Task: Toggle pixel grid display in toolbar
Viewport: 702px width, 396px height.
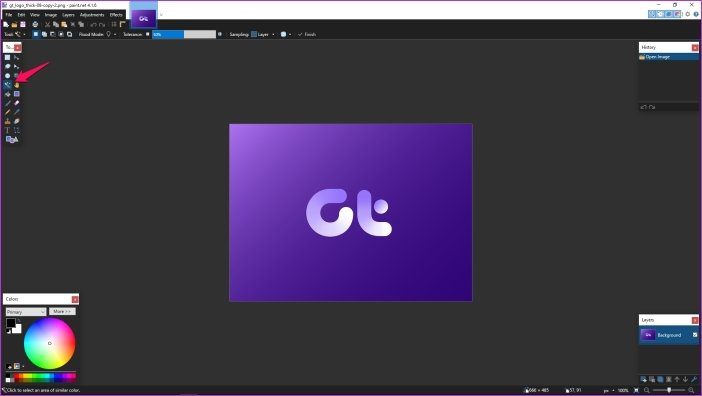Action: 114,25
